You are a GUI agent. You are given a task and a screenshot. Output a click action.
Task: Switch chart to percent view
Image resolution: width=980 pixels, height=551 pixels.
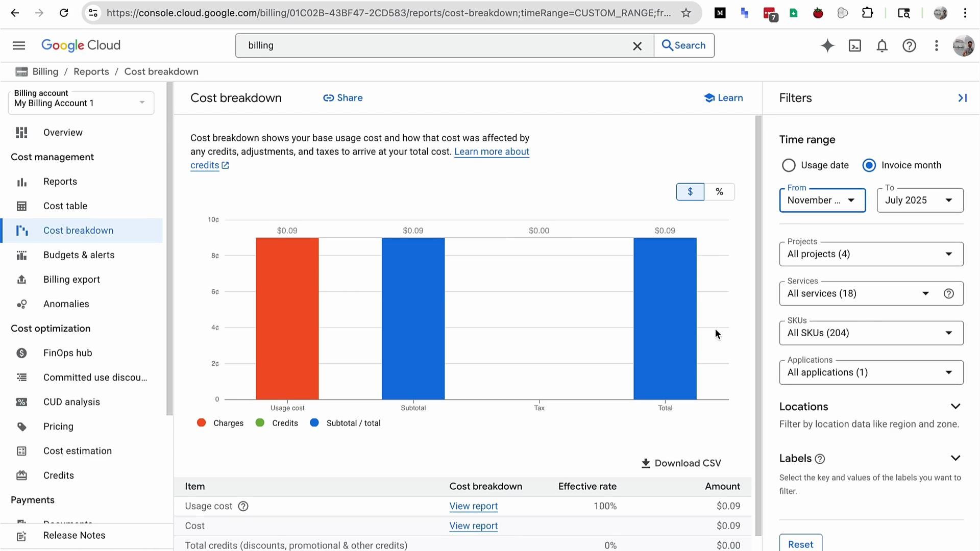point(719,192)
